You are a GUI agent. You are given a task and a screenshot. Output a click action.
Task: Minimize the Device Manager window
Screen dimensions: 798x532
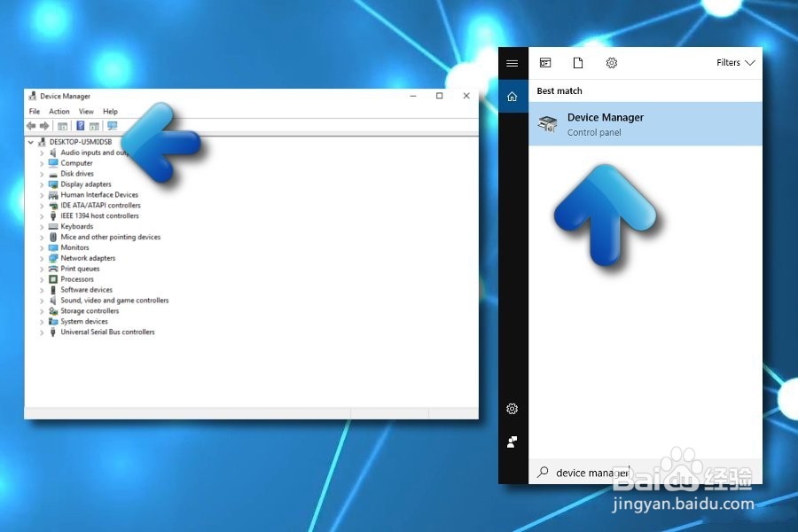coord(413,96)
